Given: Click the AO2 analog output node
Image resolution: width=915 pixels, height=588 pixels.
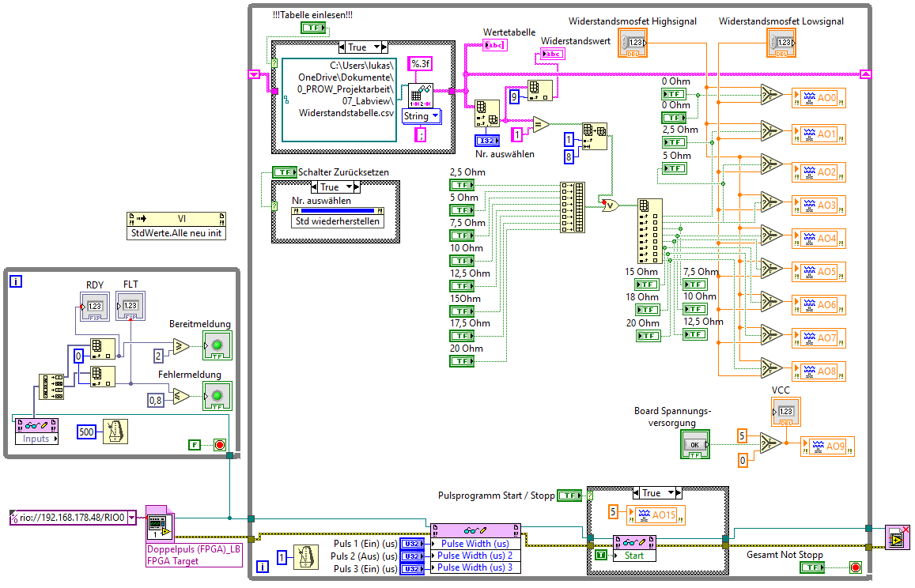Looking at the screenshot, I should pyautogui.click(x=819, y=172).
